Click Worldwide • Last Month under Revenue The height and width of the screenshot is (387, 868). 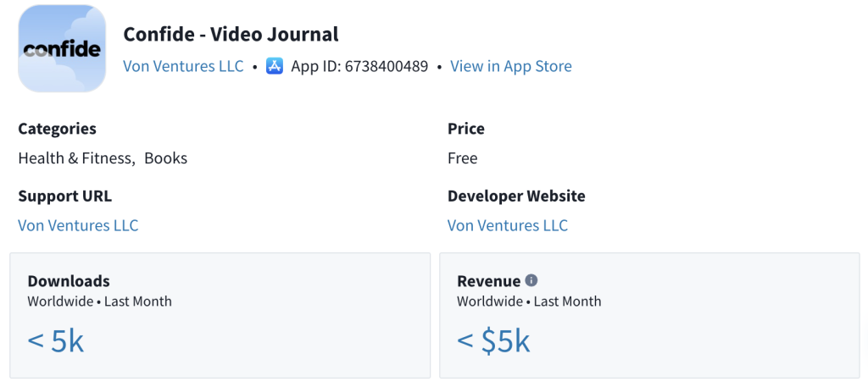pos(529,301)
